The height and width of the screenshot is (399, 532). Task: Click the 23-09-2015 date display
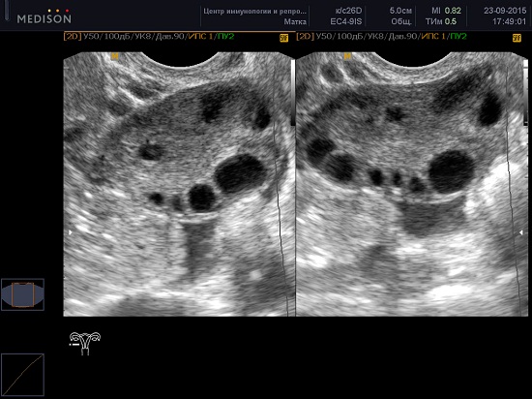pyautogui.click(x=505, y=11)
